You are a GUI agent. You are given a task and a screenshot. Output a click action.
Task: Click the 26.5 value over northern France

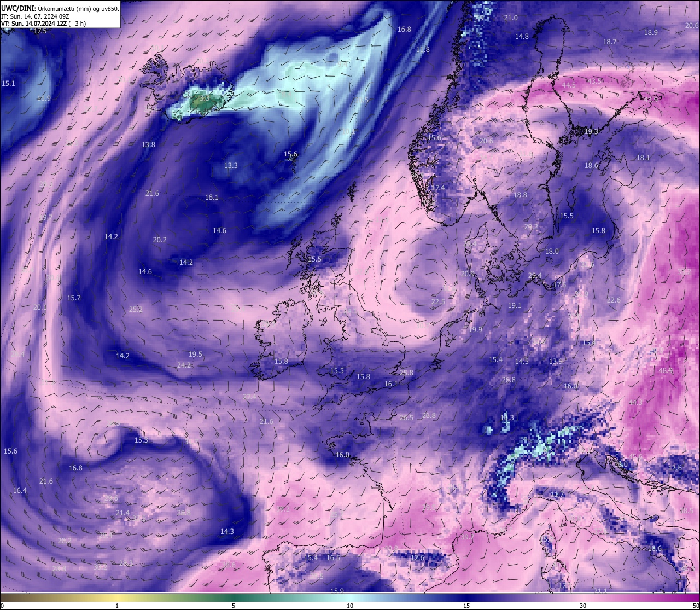(406, 418)
